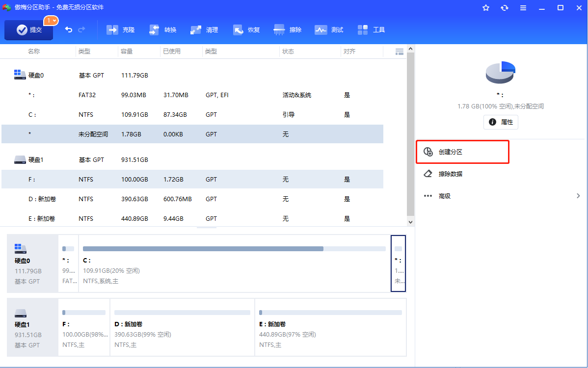The width and height of the screenshot is (588, 368).
Task: Click the Submit (提交) button
Action: pyautogui.click(x=29, y=30)
